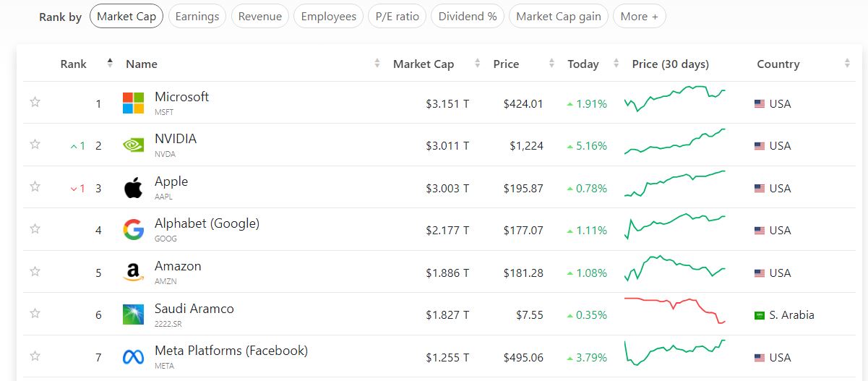Expand the More + ranking options
Image resolution: width=868 pixels, height=381 pixels.
(x=639, y=17)
